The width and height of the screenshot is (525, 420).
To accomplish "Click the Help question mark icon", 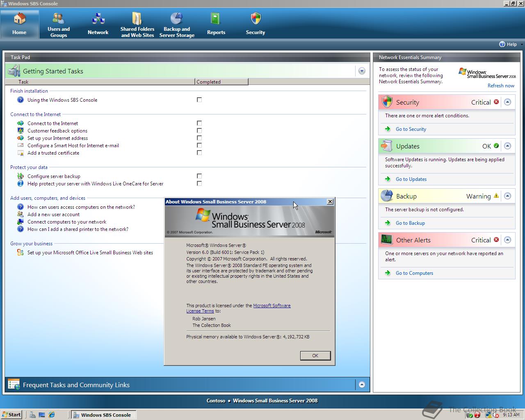I will pyautogui.click(x=502, y=44).
